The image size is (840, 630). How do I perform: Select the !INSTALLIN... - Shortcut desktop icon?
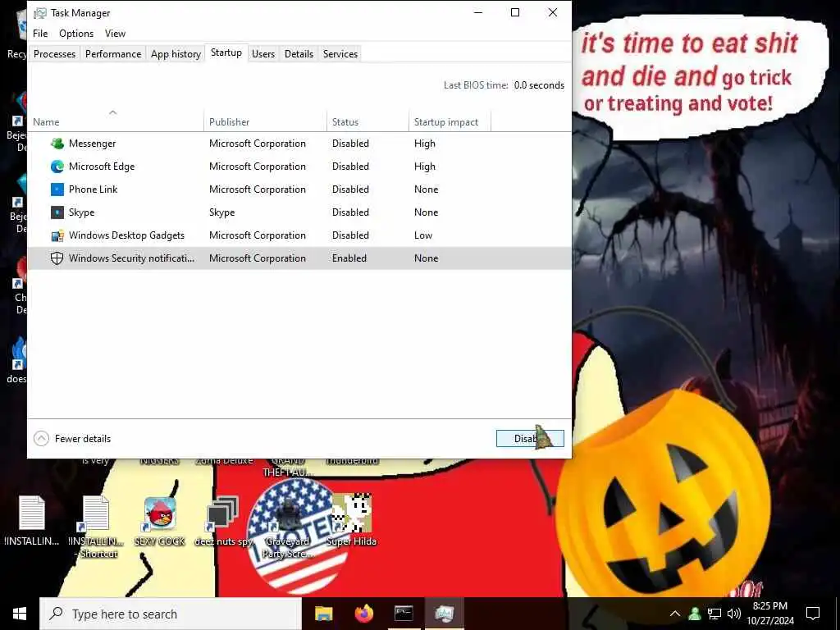click(x=96, y=527)
